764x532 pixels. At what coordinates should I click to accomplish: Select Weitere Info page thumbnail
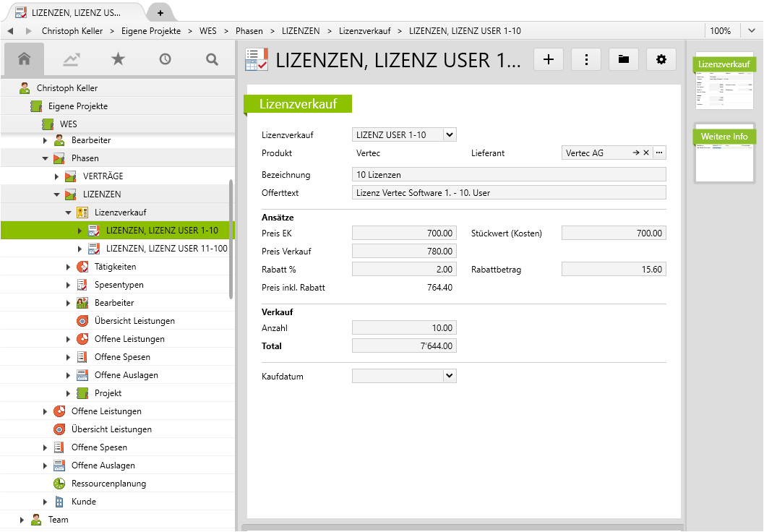(724, 153)
